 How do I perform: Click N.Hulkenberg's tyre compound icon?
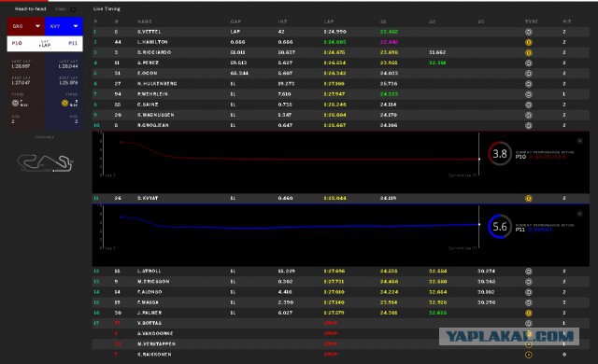[529, 84]
